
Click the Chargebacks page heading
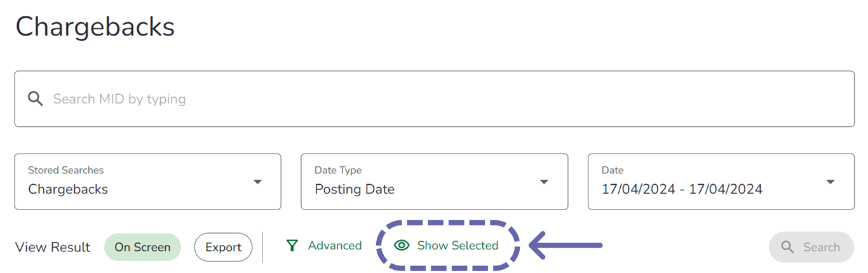tap(95, 27)
